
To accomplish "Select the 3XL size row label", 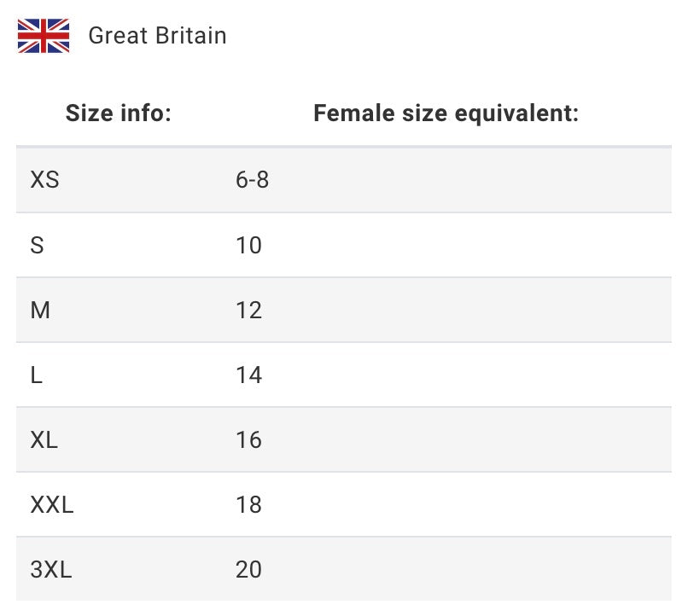I will click(x=51, y=570).
